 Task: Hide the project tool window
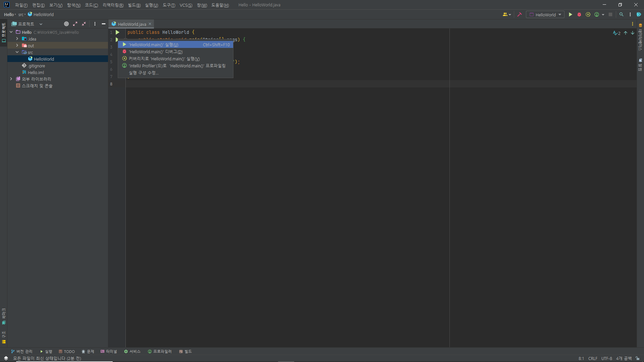[x=104, y=24]
